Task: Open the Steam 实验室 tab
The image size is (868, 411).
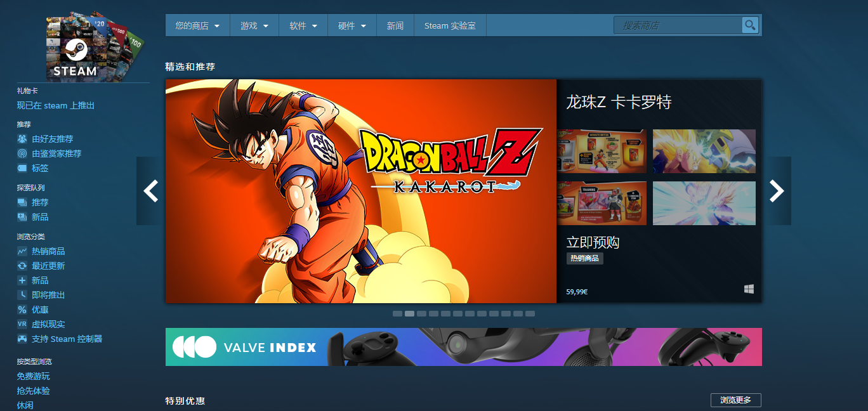Action: 450,26
